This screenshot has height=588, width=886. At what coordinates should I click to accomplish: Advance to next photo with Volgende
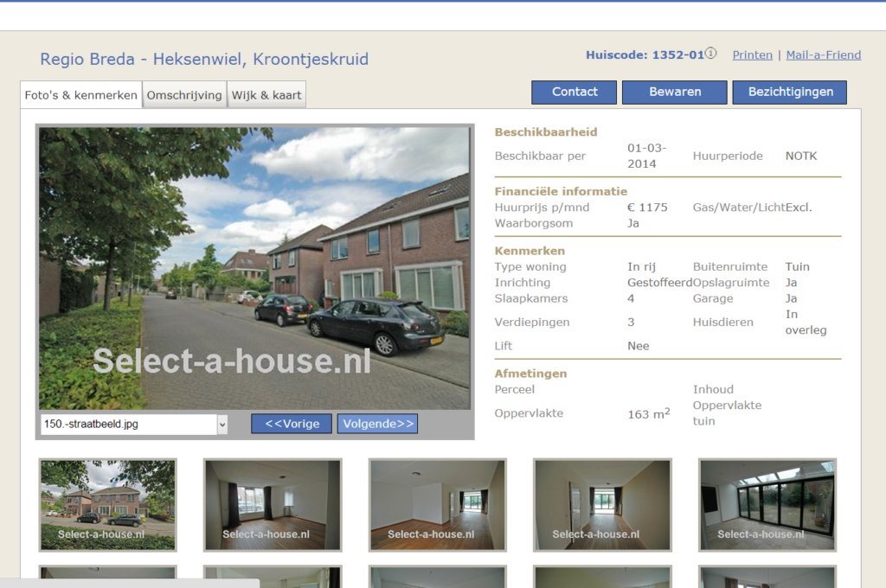[377, 424]
